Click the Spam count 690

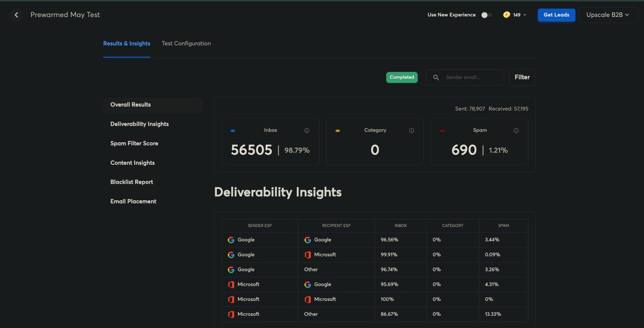464,150
